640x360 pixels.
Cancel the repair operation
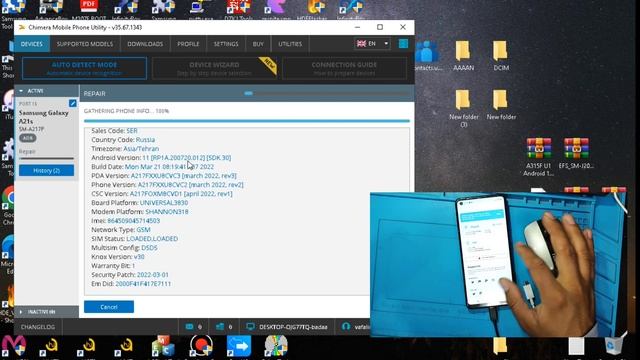pyautogui.click(x=109, y=307)
